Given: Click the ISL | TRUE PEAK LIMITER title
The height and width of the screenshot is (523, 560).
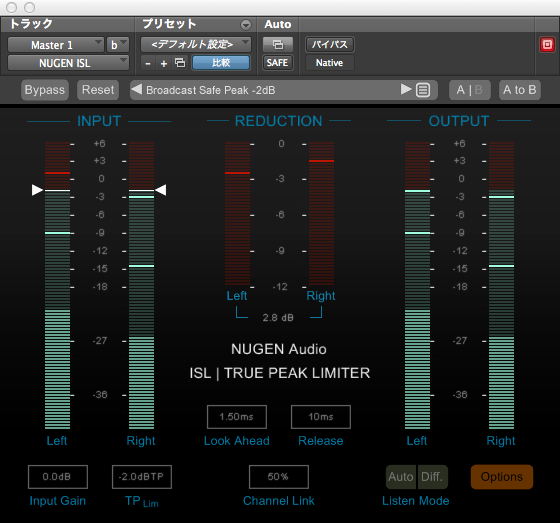Looking at the screenshot, I should tap(280, 373).
